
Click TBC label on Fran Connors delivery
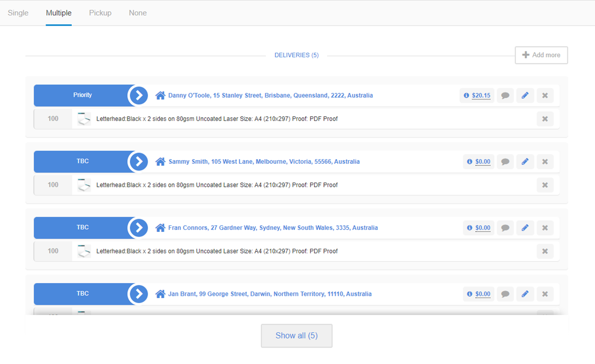(x=83, y=227)
